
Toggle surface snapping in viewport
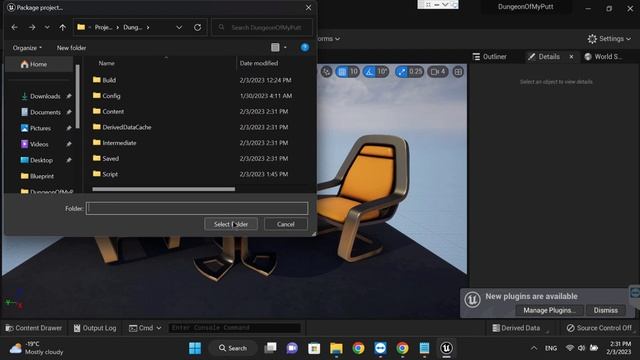326,72
